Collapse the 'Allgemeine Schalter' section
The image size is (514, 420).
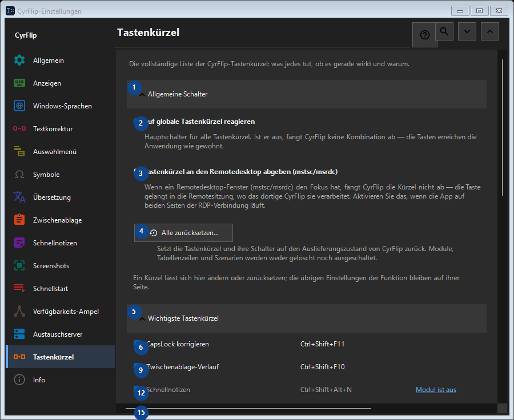point(307,94)
